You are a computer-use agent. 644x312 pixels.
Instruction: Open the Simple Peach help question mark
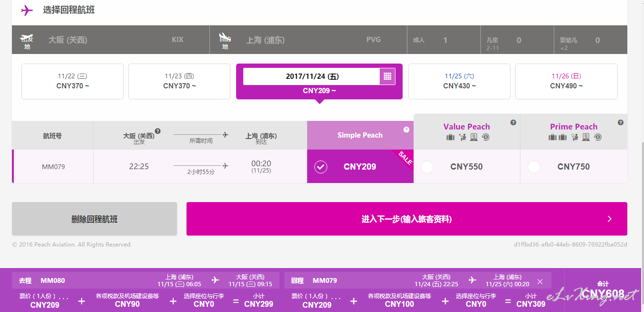click(406, 129)
